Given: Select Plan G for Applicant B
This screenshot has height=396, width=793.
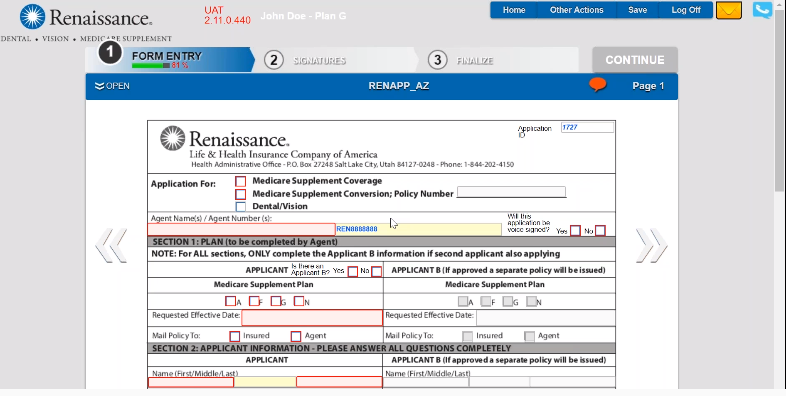Looking at the screenshot, I should click(x=508, y=301).
